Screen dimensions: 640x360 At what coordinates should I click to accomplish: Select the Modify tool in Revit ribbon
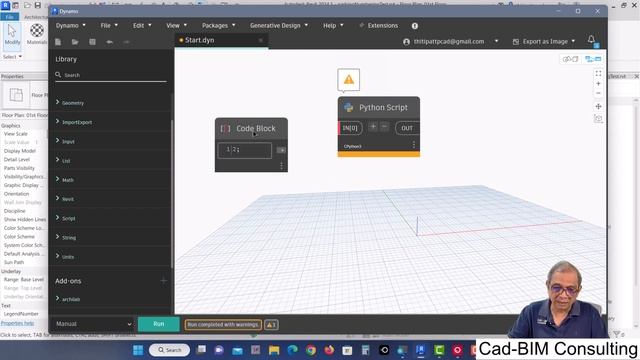point(12,35)
